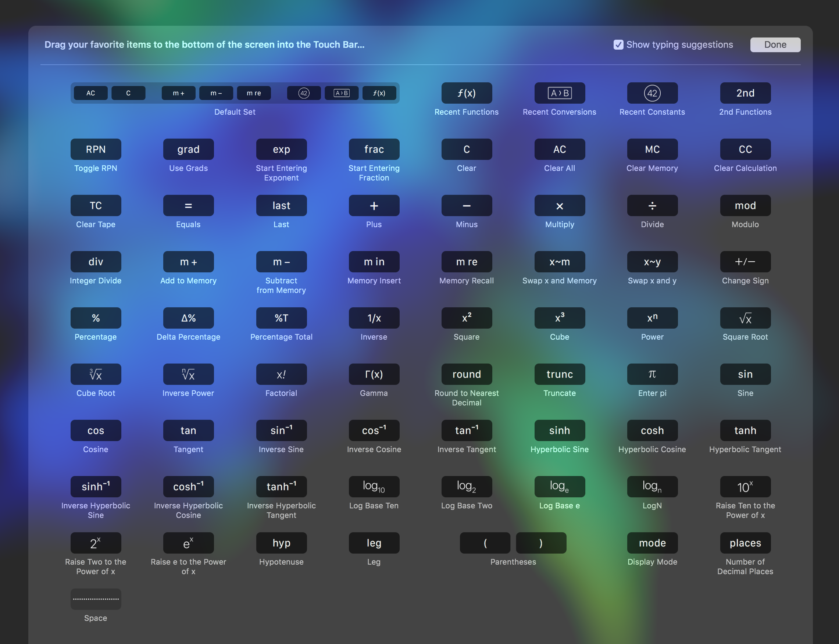
Task: Click the leg item
Action: (x=374, y=543)
